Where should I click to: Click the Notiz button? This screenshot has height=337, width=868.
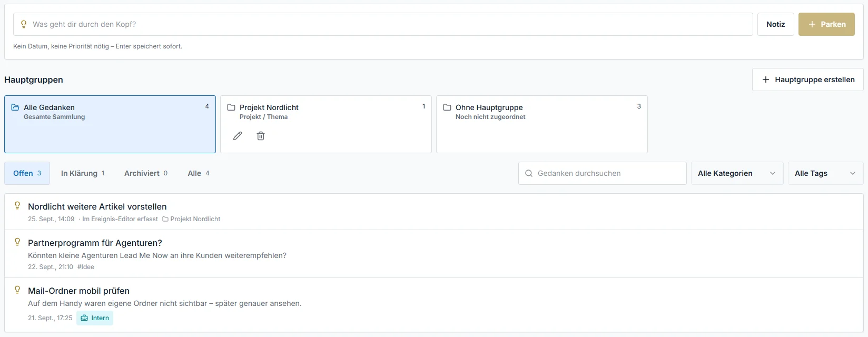[x=775, y=24]
